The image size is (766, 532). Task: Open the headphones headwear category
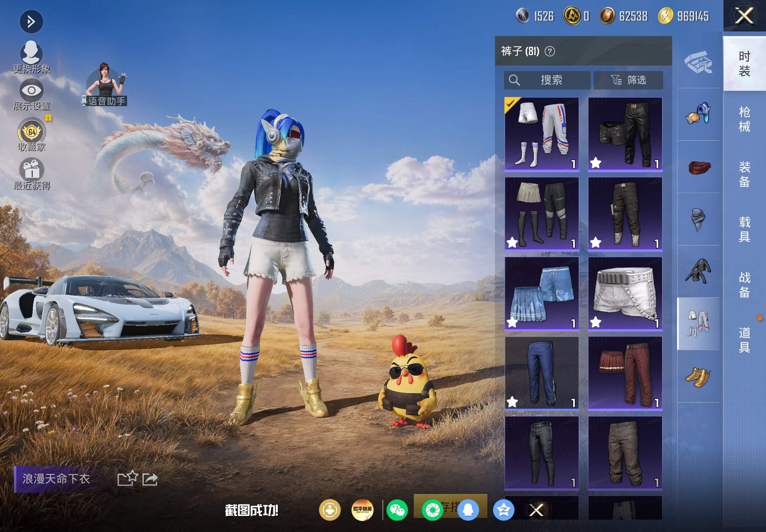coord(698,114)
